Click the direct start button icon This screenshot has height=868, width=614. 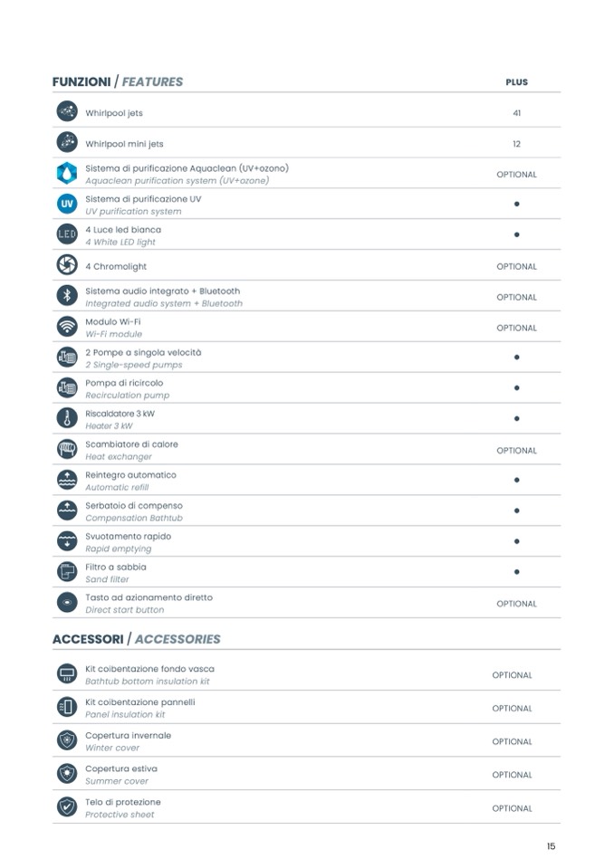tap(67, 603)
